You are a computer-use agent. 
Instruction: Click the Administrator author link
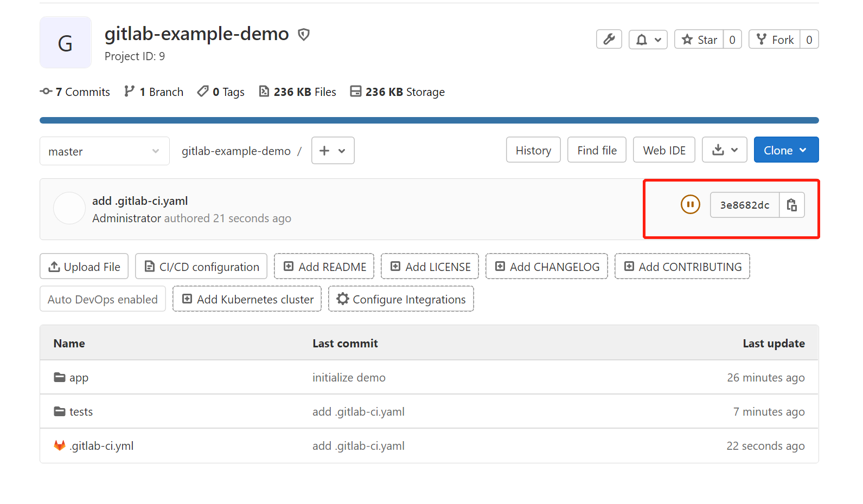[127, 218]
